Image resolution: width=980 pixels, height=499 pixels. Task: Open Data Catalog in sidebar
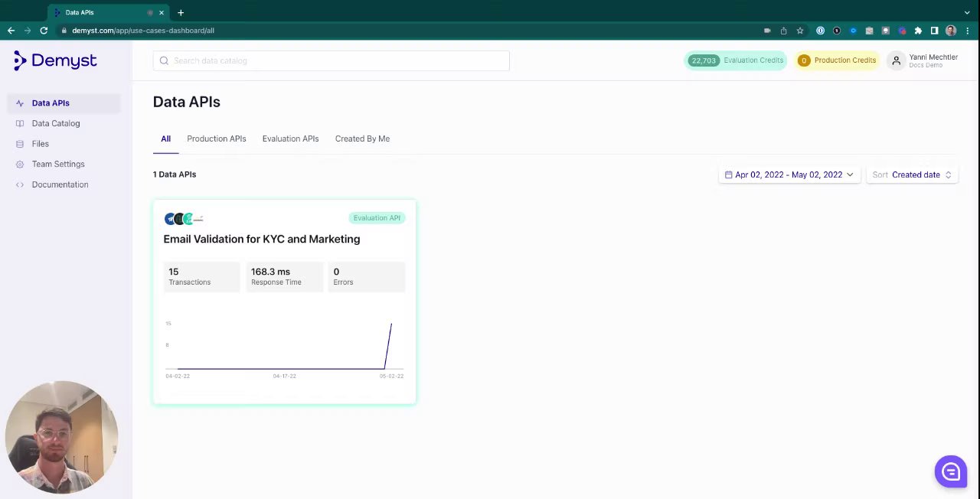64,123
